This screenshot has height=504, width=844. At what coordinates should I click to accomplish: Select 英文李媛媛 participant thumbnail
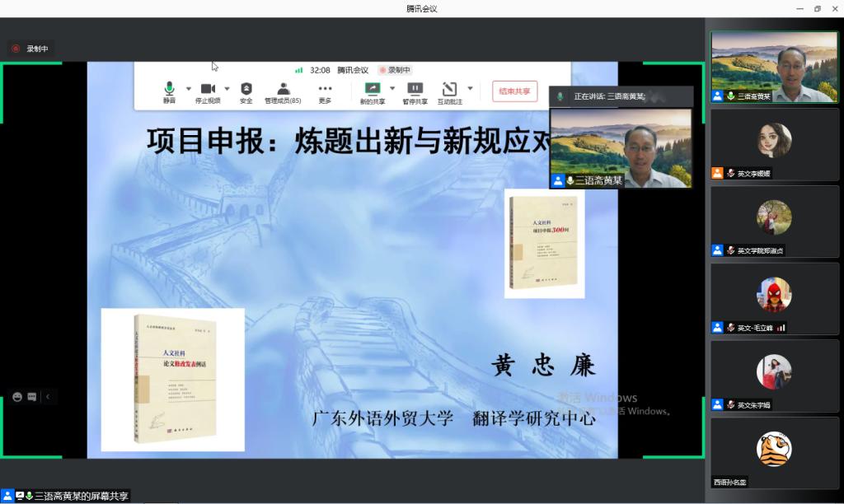click(x=774, y=142)
